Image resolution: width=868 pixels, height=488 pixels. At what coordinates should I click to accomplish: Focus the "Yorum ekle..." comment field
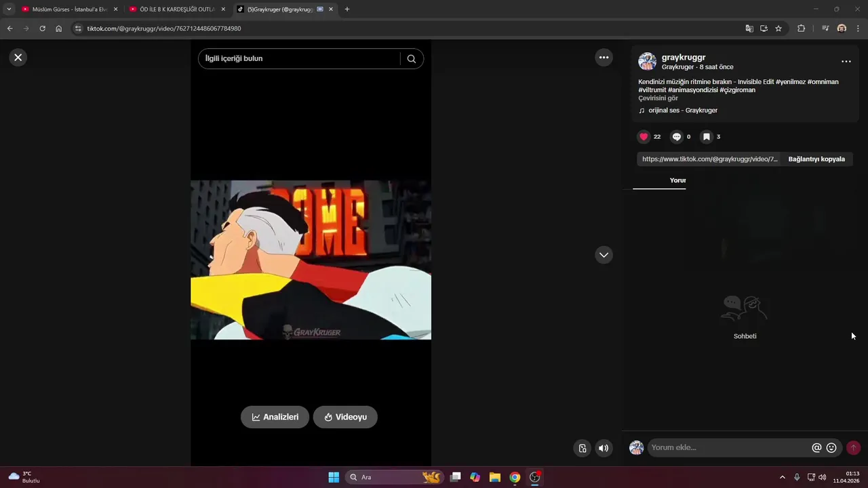pyautogui.click(x=728, y=447)
